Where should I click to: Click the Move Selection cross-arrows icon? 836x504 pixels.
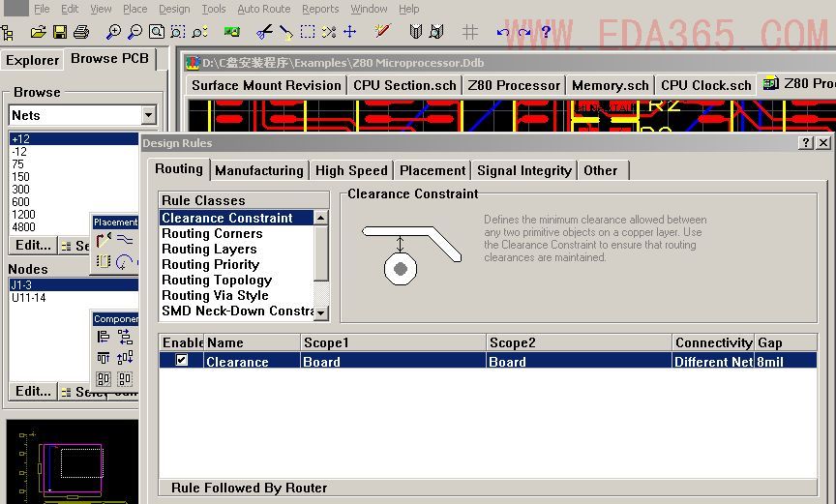click(x=349, y=32)
